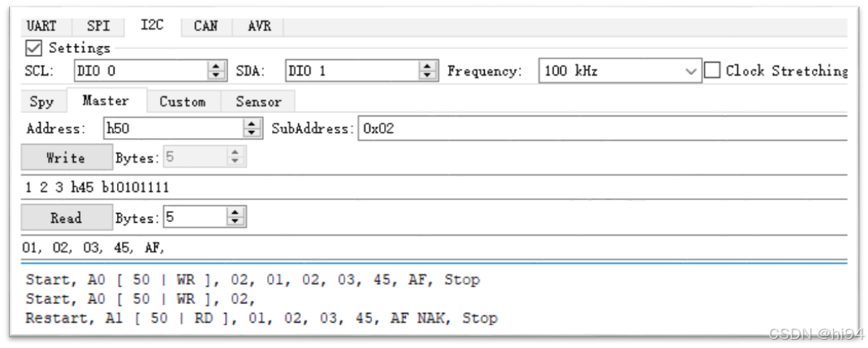The width and height of the screenshot is (868, 348).
Task: Click the 'SubAddress:' label
Action: pyautogui.click(x=313, y=129)
